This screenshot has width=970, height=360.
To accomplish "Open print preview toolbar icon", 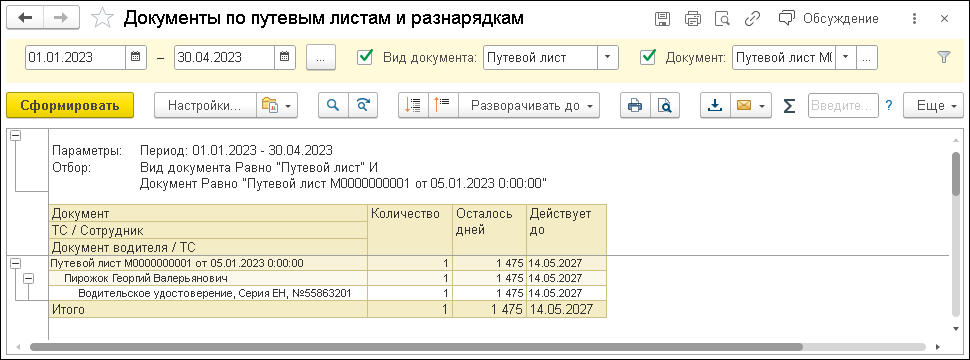I will (665, 106).
